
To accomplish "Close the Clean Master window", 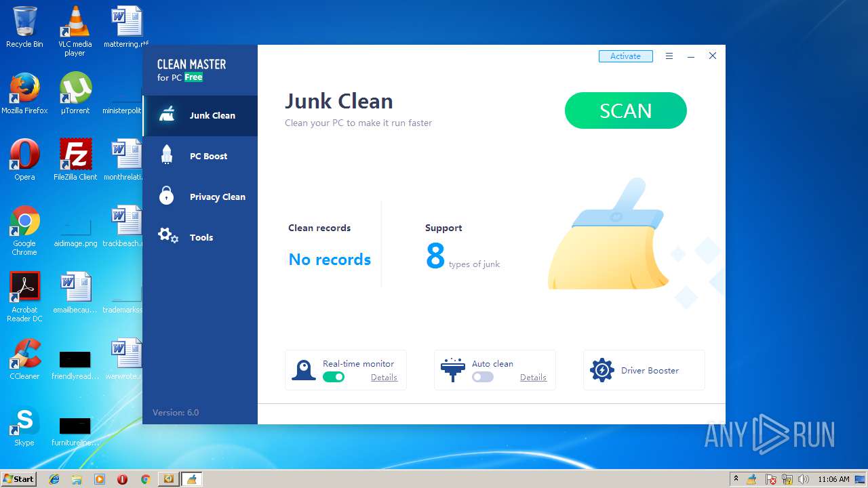I will (713, 56).
